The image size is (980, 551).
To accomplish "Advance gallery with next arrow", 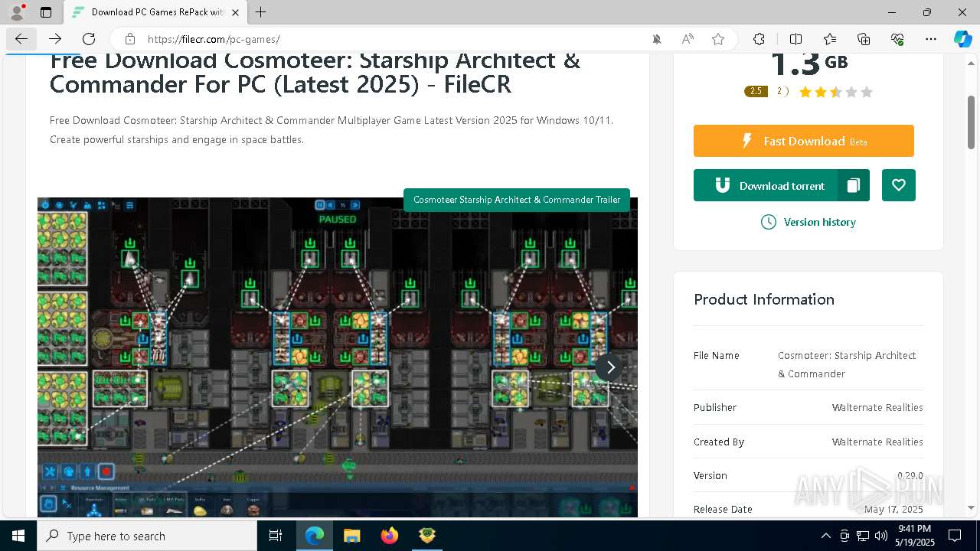I will [x=610, y=367].
